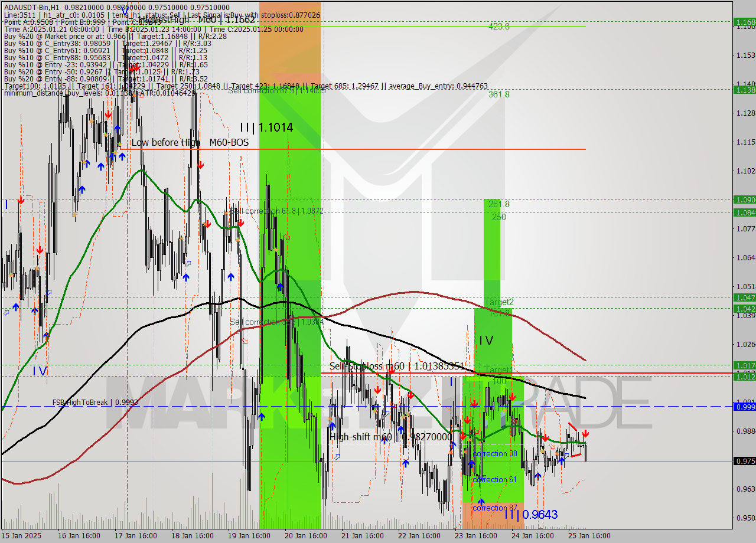Click the 250 Fibonacci level label
This screenshot has width=756, height=543.
point(499,217)
